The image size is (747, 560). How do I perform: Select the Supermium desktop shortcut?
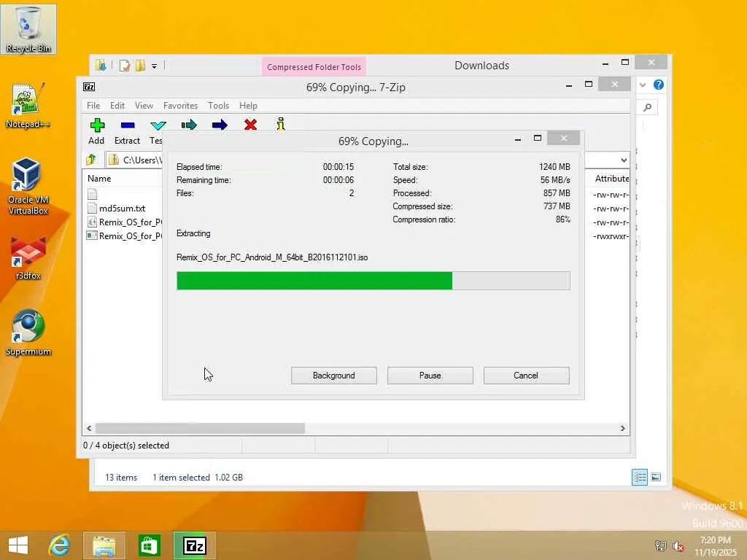(x=28, y=332)
